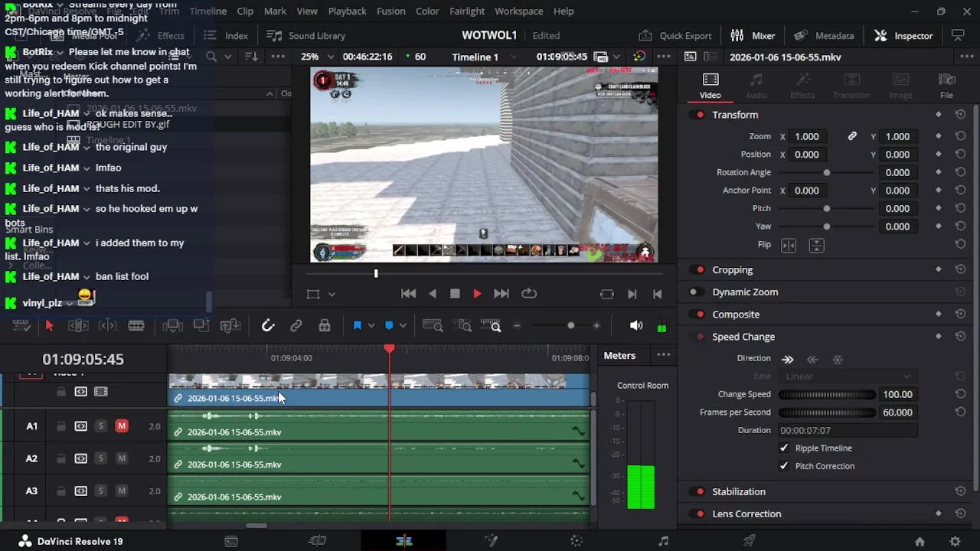Open the Color page icon in bottom bar

coord(577,541)
